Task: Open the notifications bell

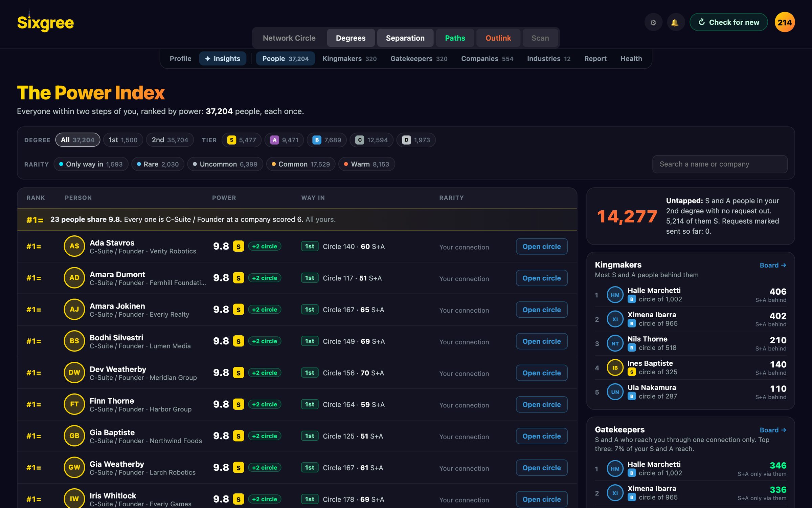Action: (x=676, y=22)
